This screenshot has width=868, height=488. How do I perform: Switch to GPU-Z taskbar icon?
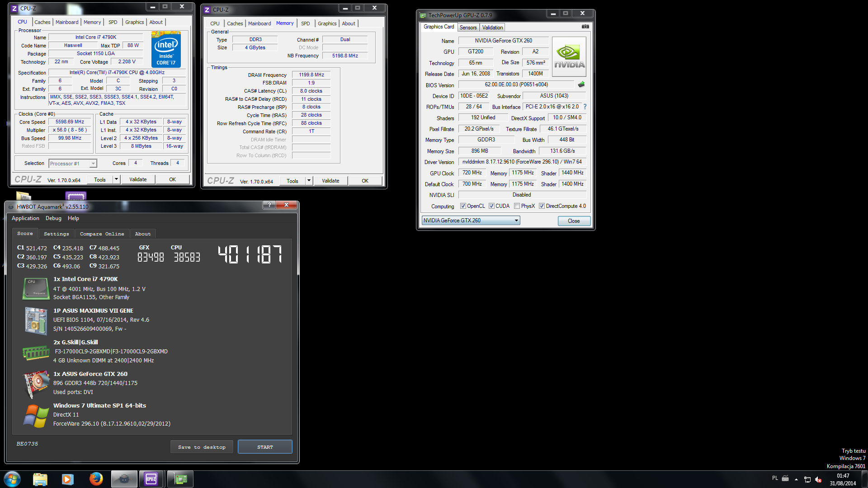click(180, 479)
